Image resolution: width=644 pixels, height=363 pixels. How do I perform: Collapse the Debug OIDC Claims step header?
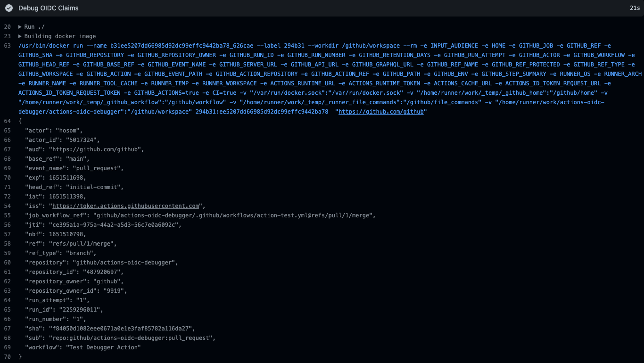point(322,8)
